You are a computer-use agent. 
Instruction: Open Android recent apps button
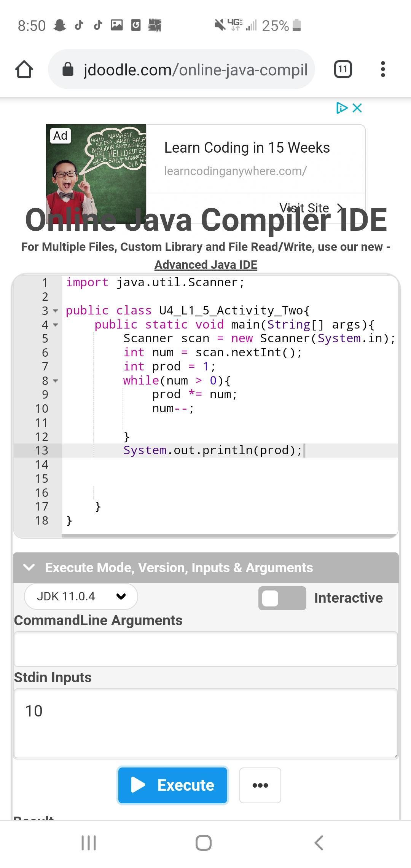coord(89,842)
